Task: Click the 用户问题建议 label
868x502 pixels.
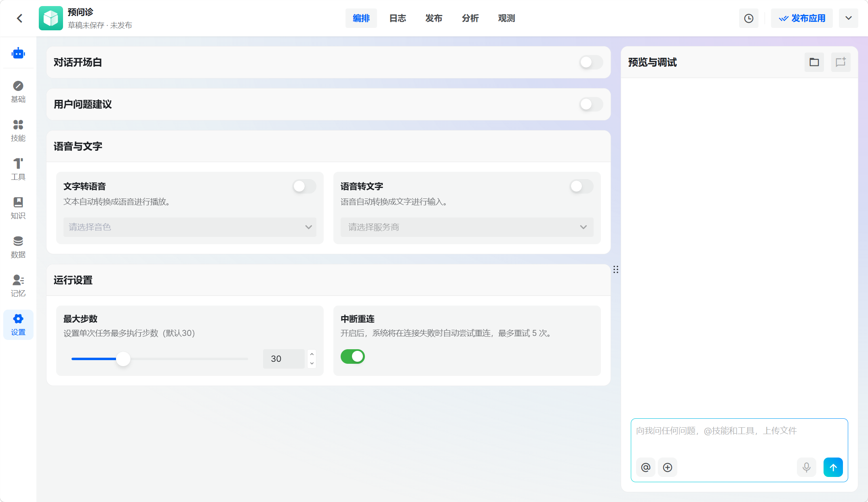Action: tap(83, 104)
